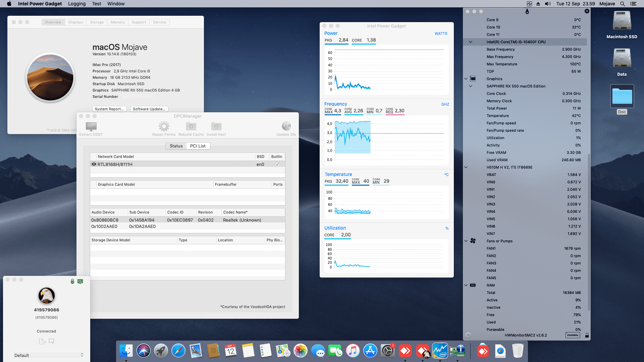
Task: Open the Apple menu
Action: (9, 4)
